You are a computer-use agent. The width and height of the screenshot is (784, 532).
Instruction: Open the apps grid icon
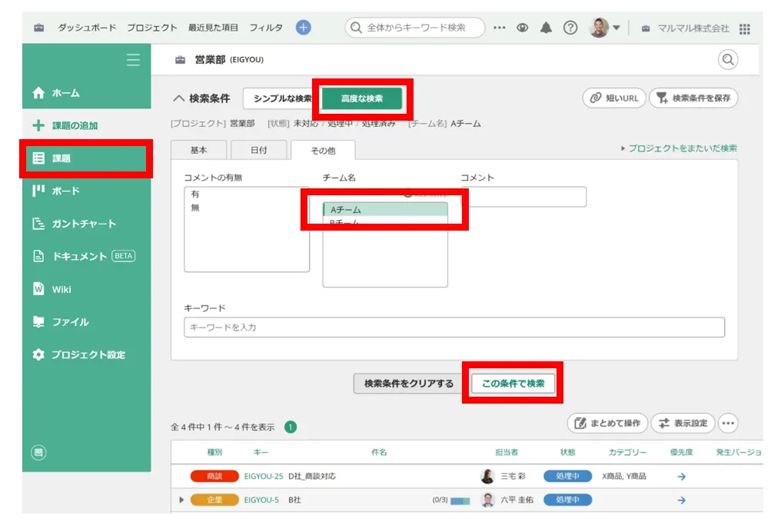pyautogui.click(x=744, y=28)
